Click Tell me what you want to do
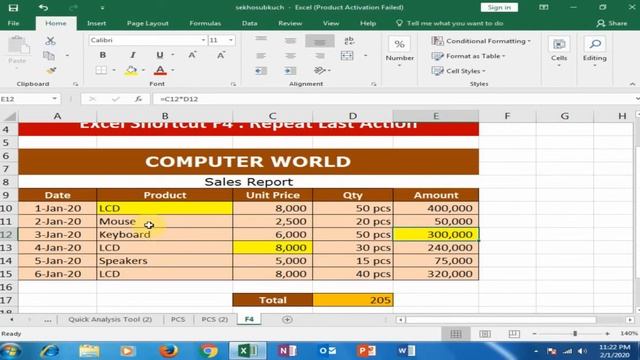The image size is (640, 360). [x=450, y=23]
